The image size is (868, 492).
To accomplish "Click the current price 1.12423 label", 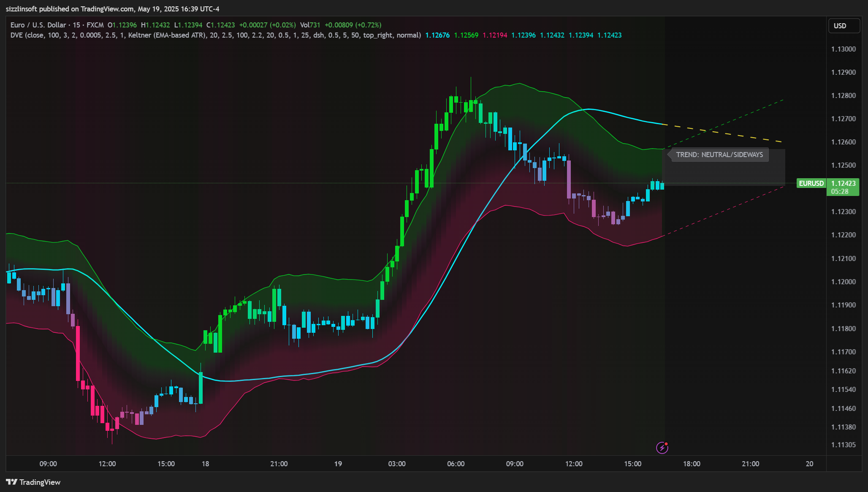I will click(x=843, y=183).
